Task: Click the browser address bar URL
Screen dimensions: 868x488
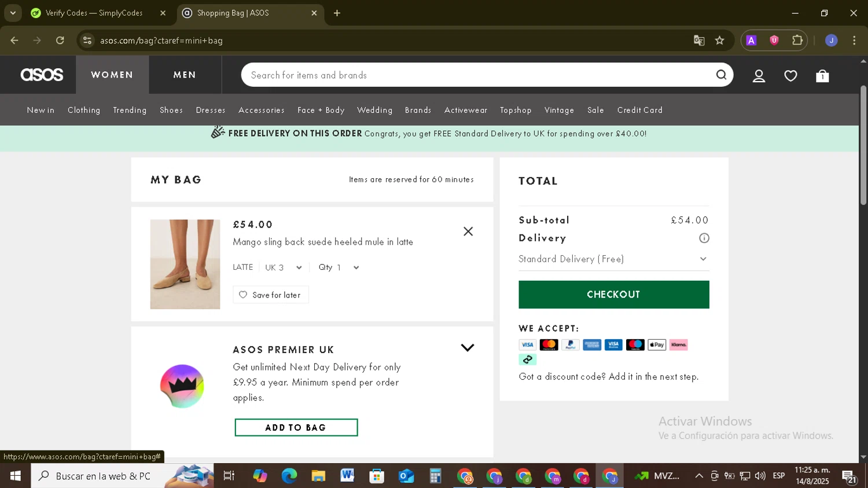Action: coord(161,41)
